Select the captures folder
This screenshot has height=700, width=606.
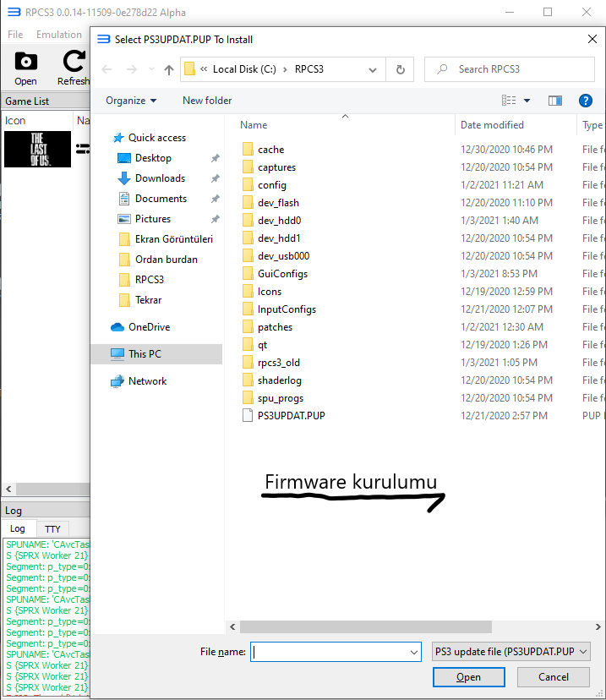276,167
